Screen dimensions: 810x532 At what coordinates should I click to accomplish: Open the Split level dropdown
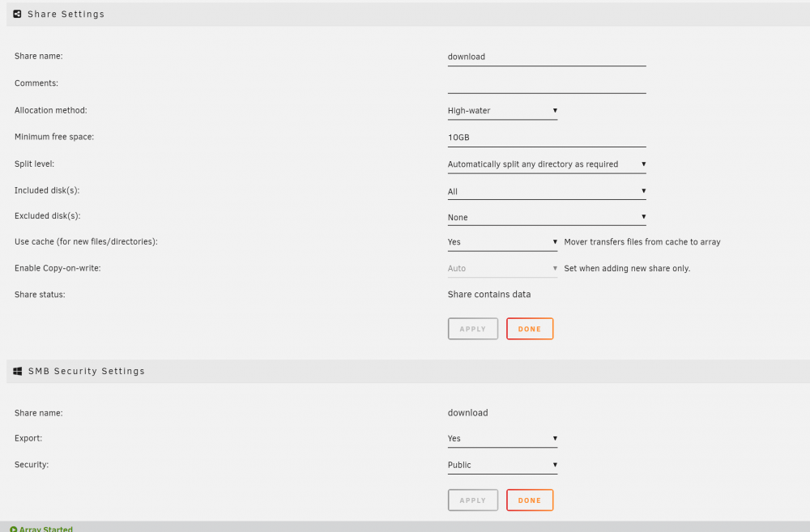tap(547, 164)
